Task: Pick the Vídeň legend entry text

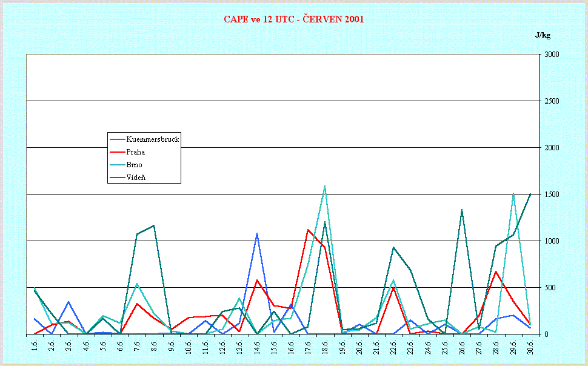Action: click(x=135, y=178)
